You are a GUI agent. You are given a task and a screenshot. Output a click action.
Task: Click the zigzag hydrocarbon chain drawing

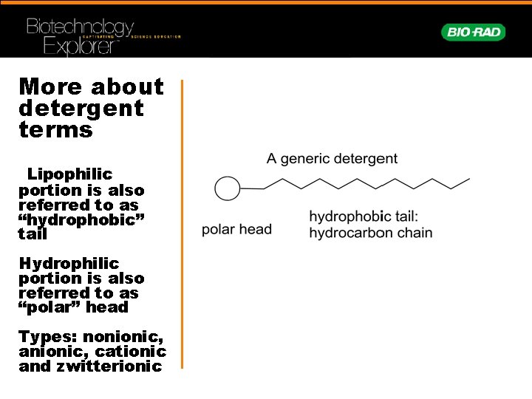[355, 183]
